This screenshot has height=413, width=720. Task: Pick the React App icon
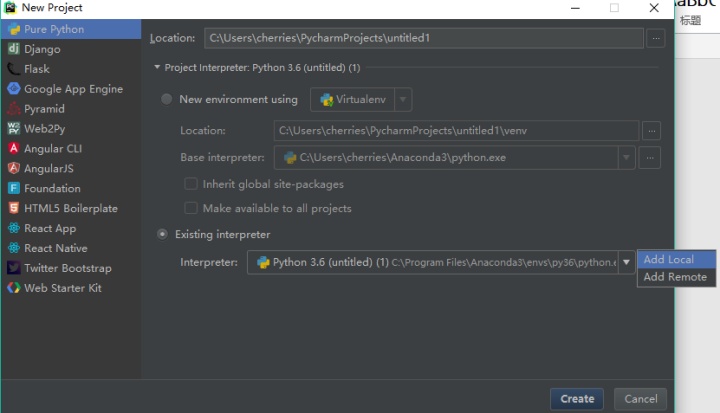(x=14, y=228)
